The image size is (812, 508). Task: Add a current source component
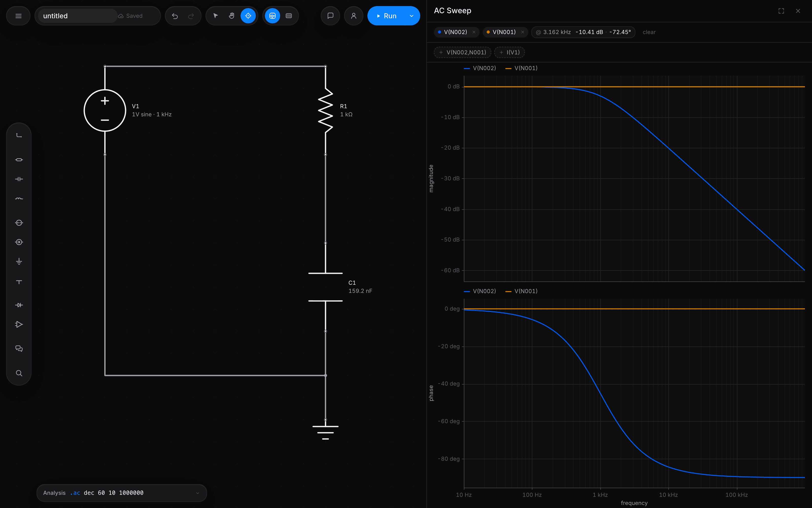(19, 242)
